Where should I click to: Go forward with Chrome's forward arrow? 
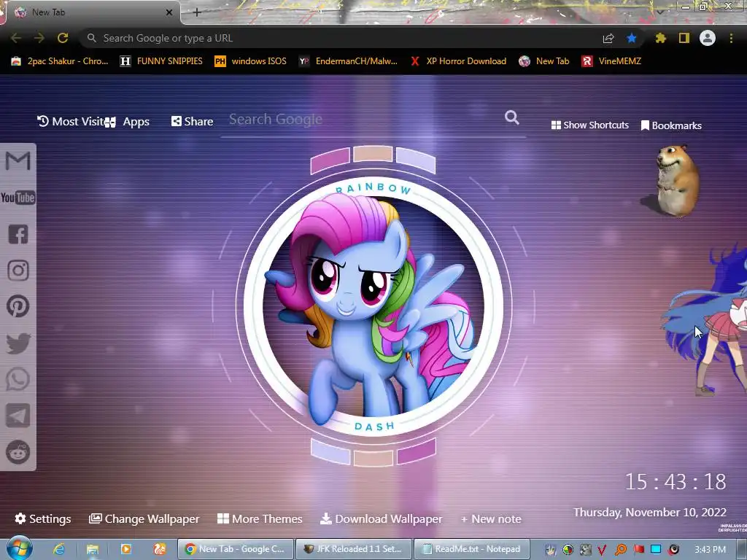39,38
